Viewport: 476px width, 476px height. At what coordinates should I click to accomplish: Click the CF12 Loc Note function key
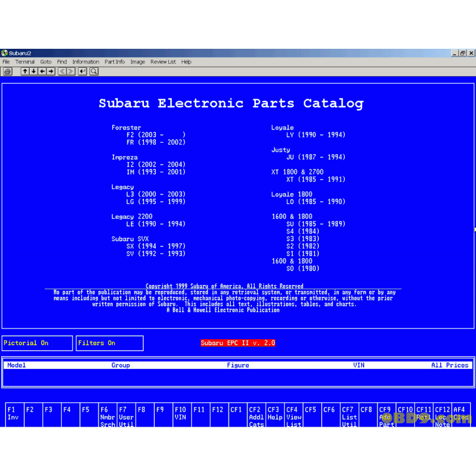tap(442, 415)
